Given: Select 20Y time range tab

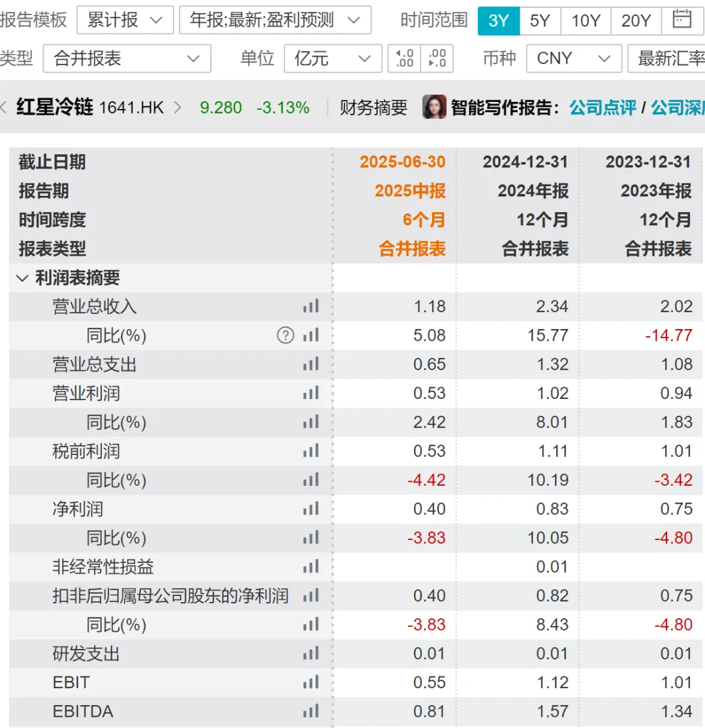Looking at the screenshot, I should 636,20.
